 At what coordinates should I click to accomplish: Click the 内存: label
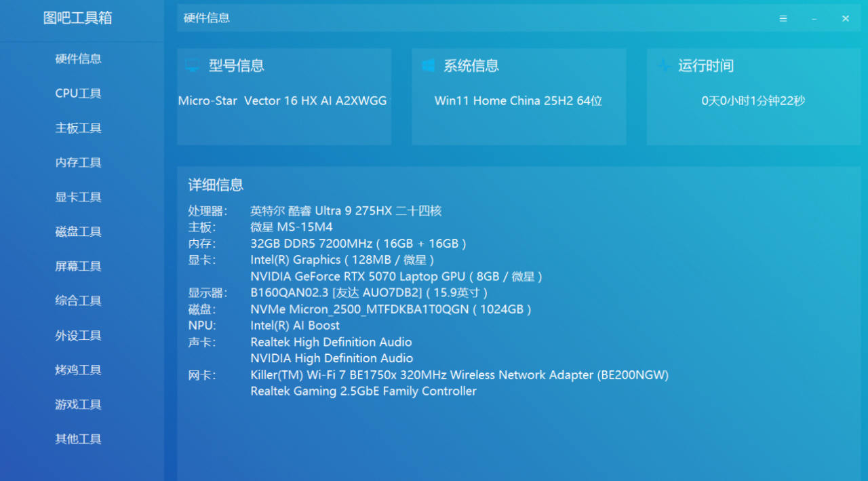tap(201, 244)
